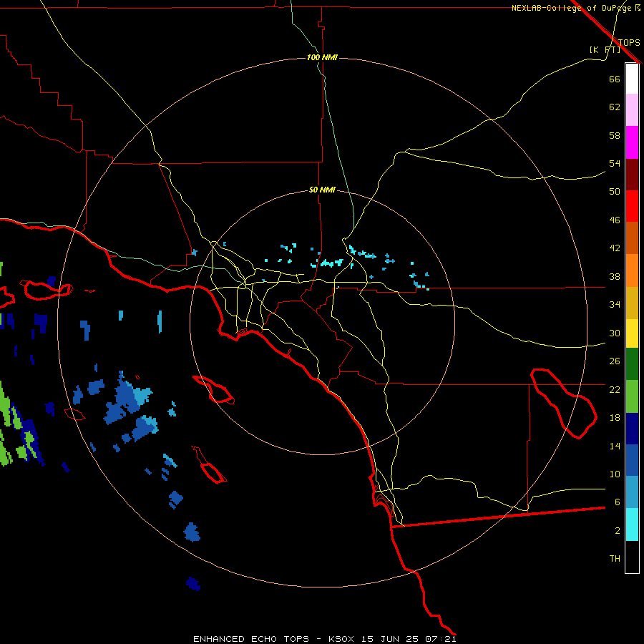Viewport: 644px width, 644px height.
Task: Click the magenta legend swatch
Action: tap(632, 142)
